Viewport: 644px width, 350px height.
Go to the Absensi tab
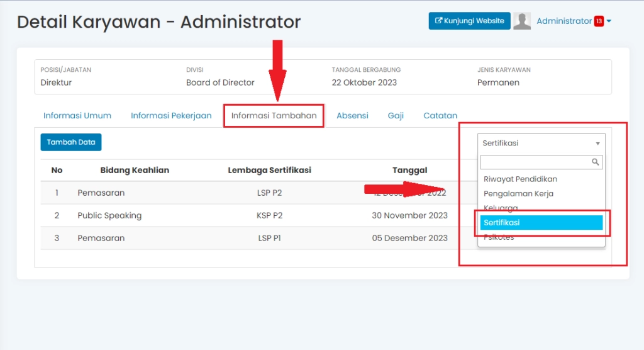pyautogui.click(x=352, y=116)
